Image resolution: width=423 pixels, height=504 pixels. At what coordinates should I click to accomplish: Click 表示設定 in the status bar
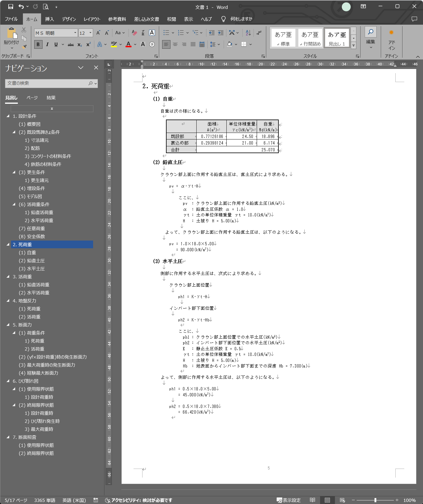289,500
